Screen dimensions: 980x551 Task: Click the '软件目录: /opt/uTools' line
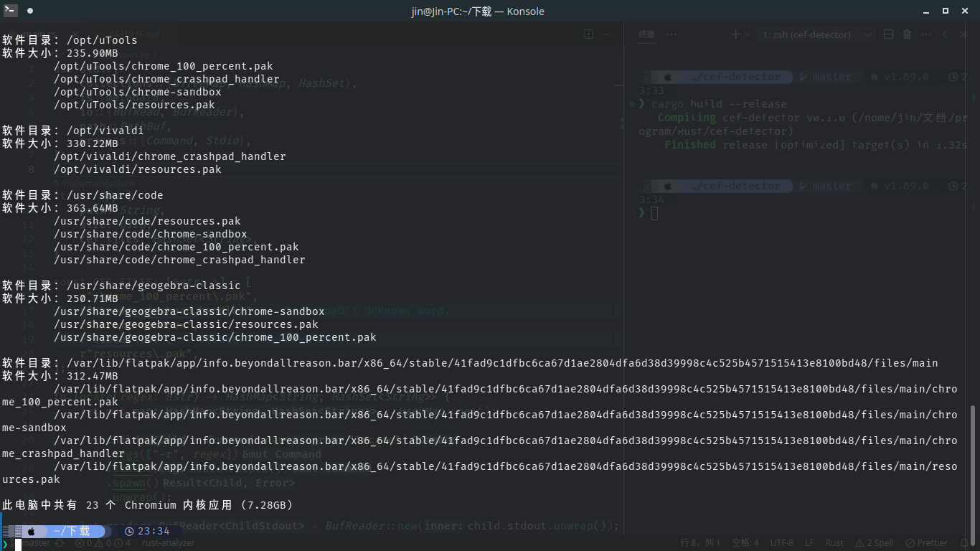tap(70, 40)
